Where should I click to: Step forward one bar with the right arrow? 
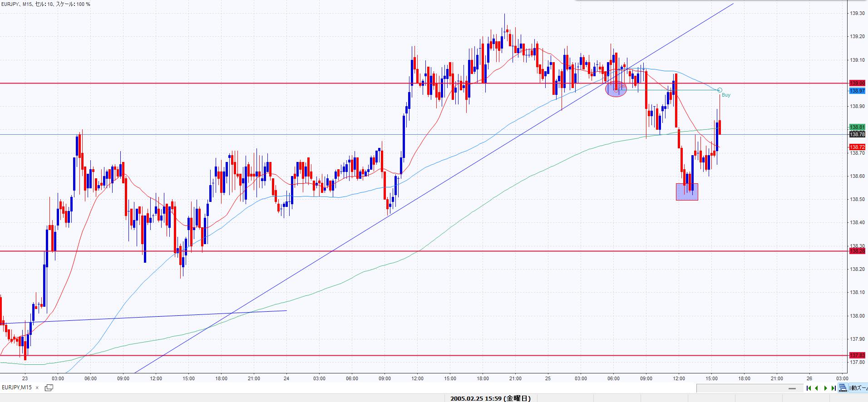coord(825,388)
